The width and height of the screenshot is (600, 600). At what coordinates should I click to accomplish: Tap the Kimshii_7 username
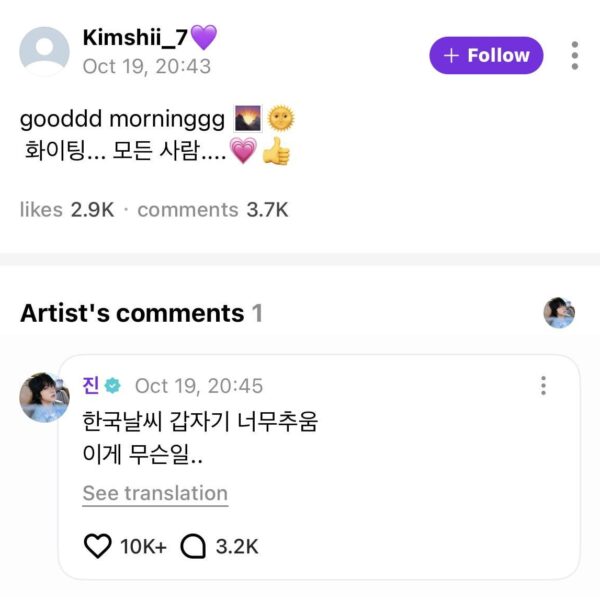135,38
